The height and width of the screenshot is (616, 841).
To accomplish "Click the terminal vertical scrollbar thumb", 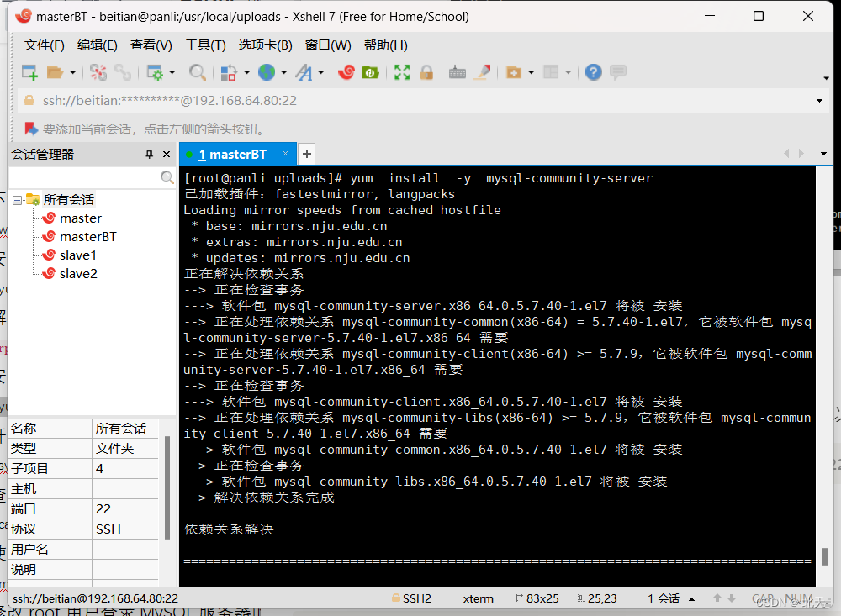I will [824, 556].
